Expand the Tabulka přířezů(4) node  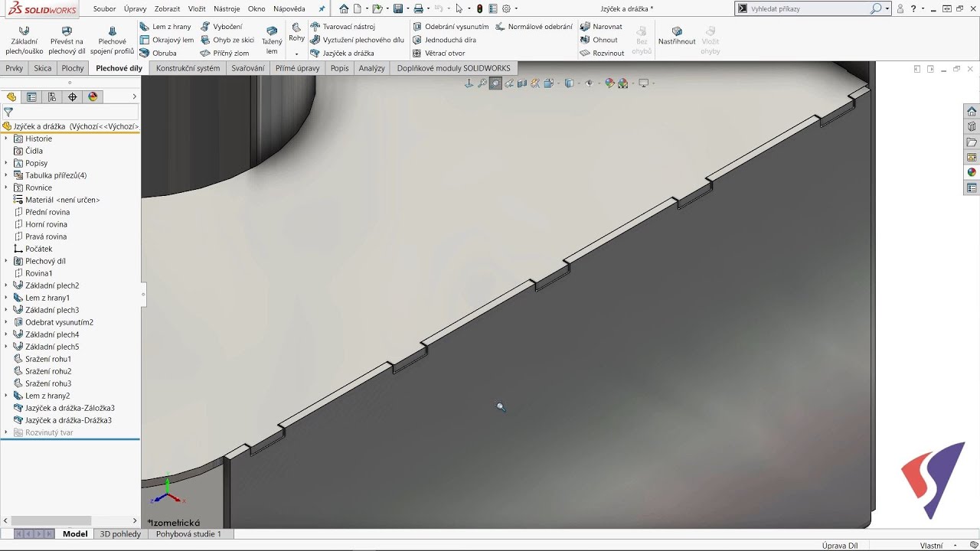click(6, 175)
